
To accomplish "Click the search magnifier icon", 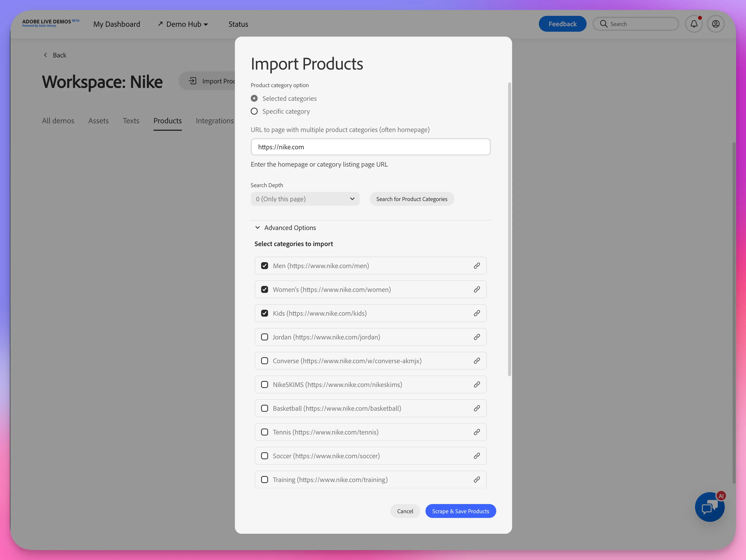I will click(604, 24).
